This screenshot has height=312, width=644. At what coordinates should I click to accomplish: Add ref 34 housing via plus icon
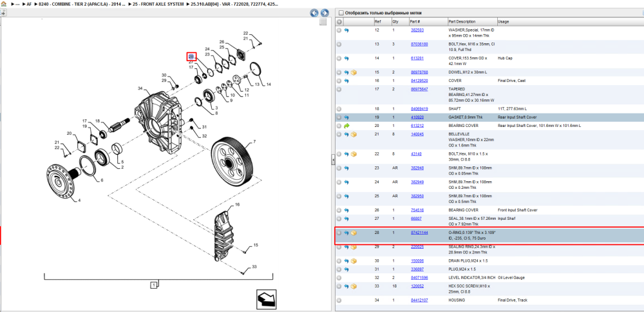pos(339,300)
